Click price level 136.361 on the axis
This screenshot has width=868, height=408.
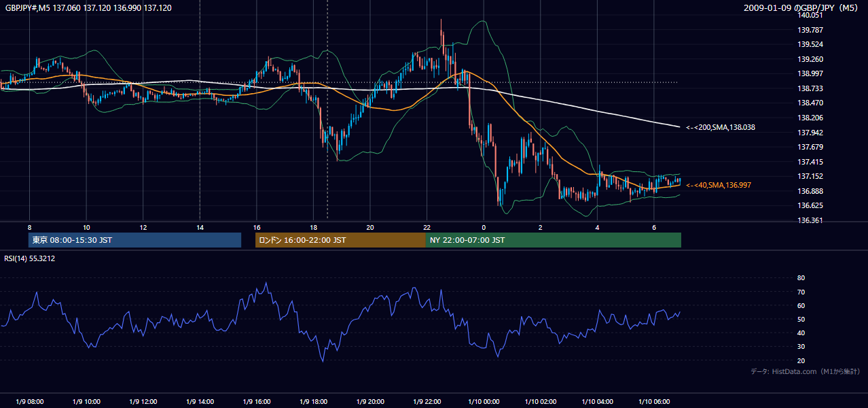pos(810,220)
